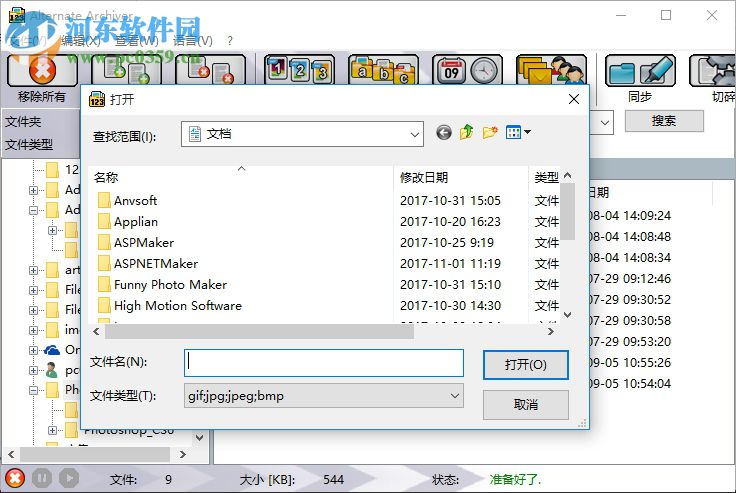This screenshot has height=493, width=736.
Task: Click the OneDrive cloud icon in tree
Action: 52,350
